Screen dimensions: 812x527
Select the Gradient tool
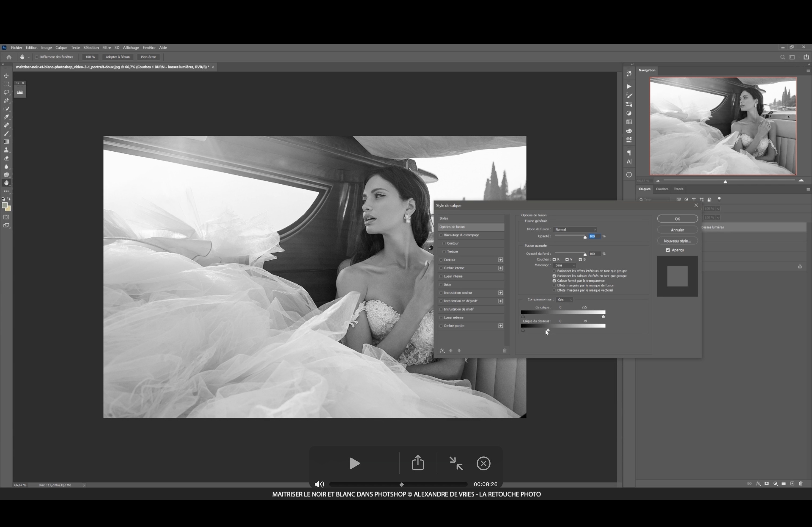click(6, 142)
